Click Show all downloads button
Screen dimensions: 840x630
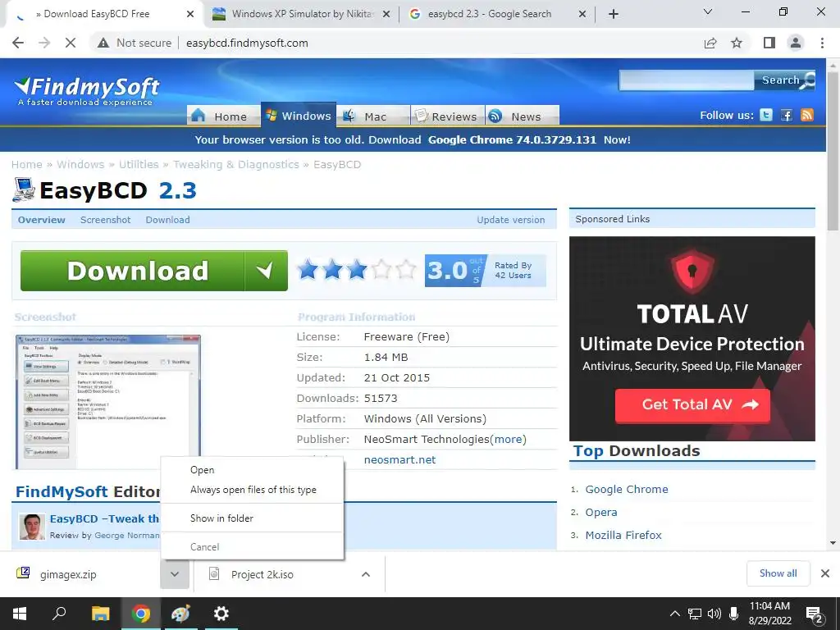[x=778, y=573]
